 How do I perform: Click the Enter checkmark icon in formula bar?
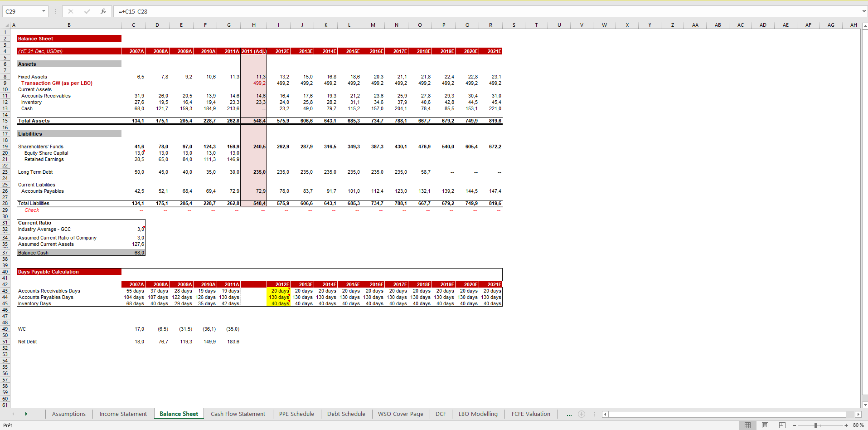click(x=87, y=11)
